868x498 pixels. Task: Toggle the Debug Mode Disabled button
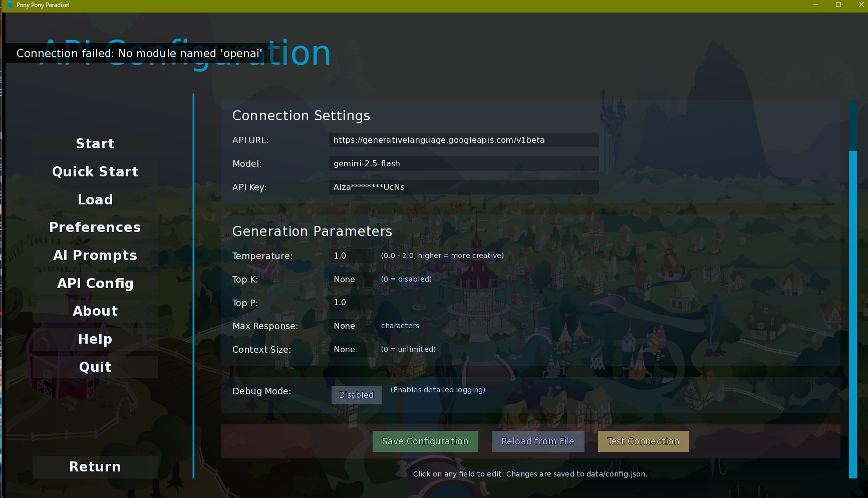pos(356,395)
